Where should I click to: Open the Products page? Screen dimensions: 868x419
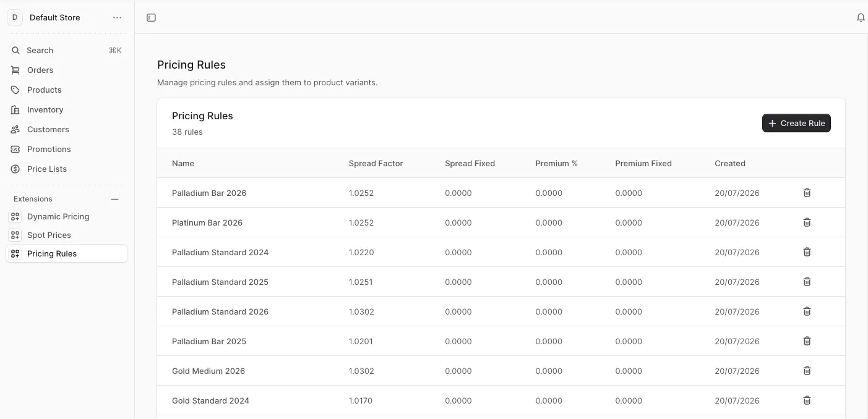point(67,90)
